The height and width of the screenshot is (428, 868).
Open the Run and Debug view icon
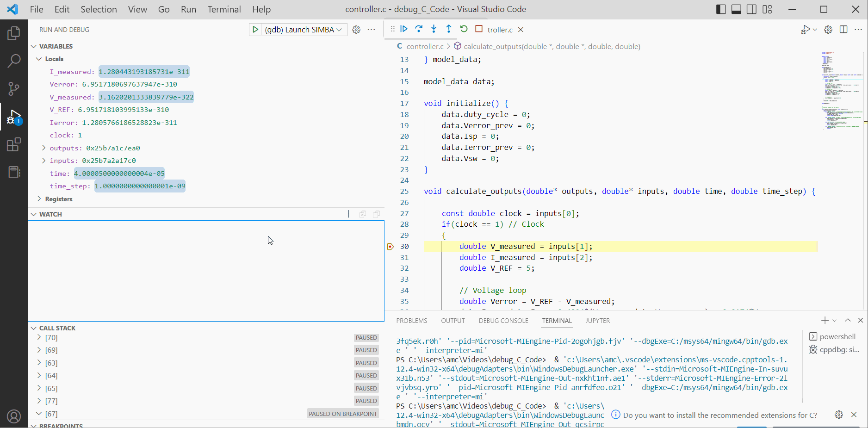pyautogui.click(x=14, y=117)
